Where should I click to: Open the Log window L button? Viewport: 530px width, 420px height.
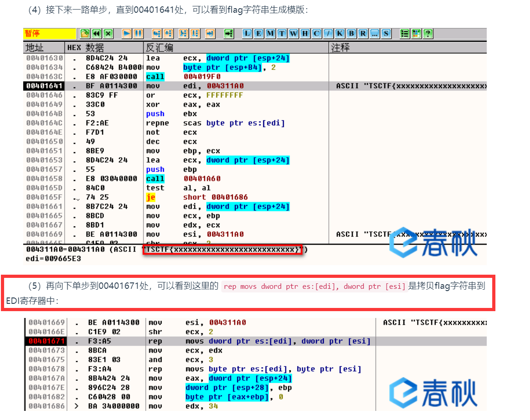tap(248, 34)
